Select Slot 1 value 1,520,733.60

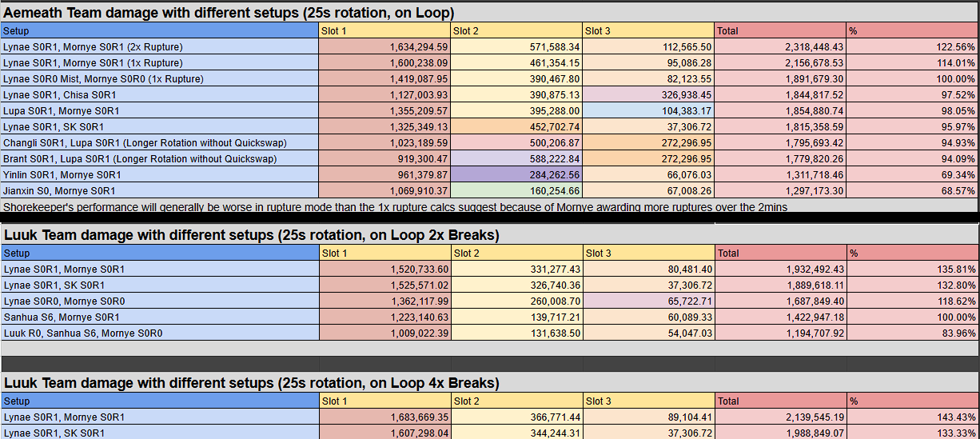(384, 269)
